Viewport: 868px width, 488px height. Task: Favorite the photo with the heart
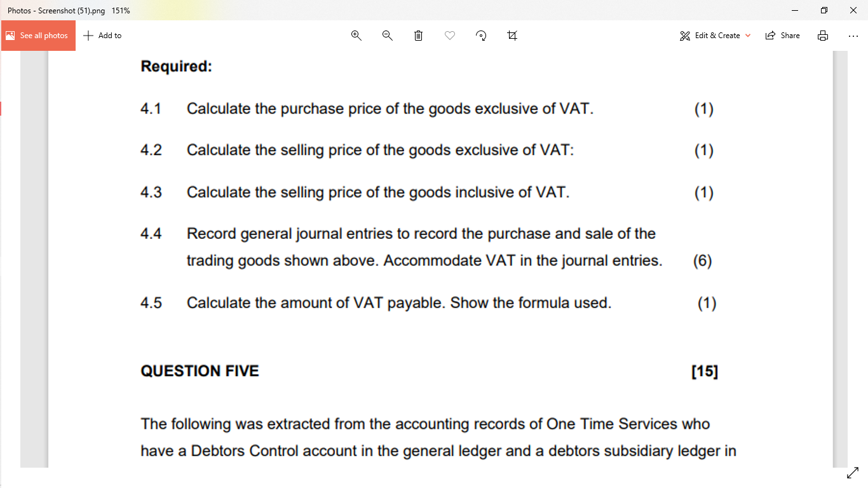tap(449, 36)
